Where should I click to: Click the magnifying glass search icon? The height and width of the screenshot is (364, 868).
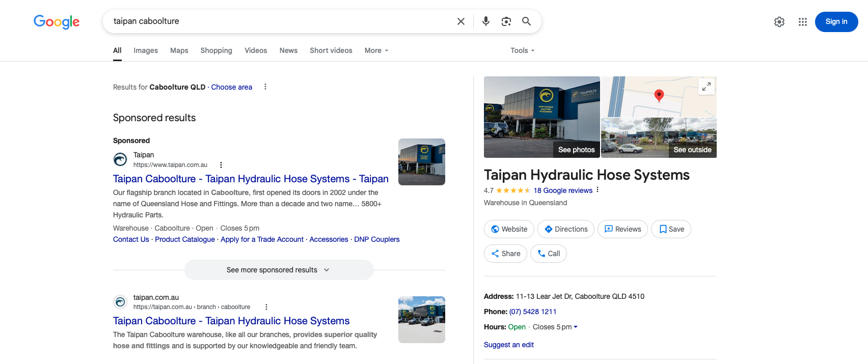click(527, 21)
